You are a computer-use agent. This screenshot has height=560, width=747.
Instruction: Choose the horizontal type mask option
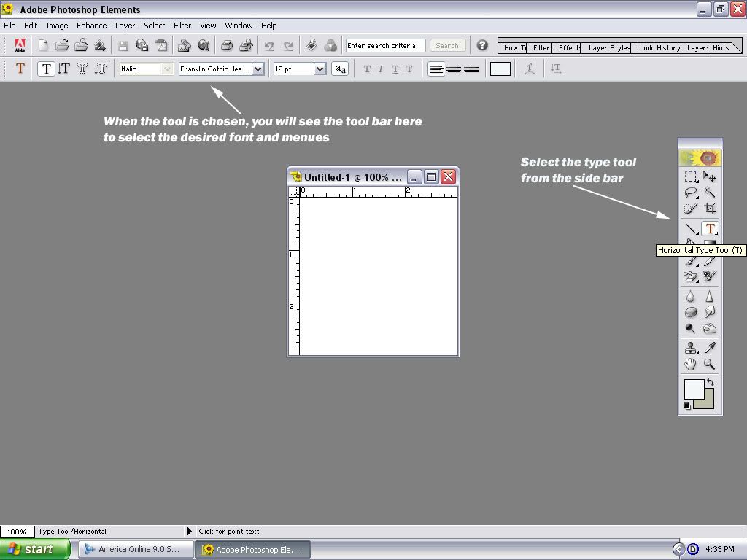tap(82, 69)
